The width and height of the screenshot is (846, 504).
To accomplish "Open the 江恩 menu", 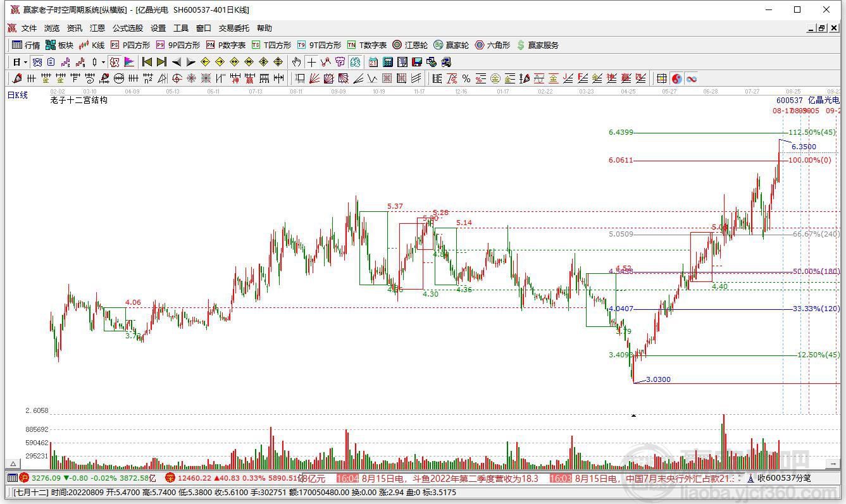I will [x=97, y=28].
